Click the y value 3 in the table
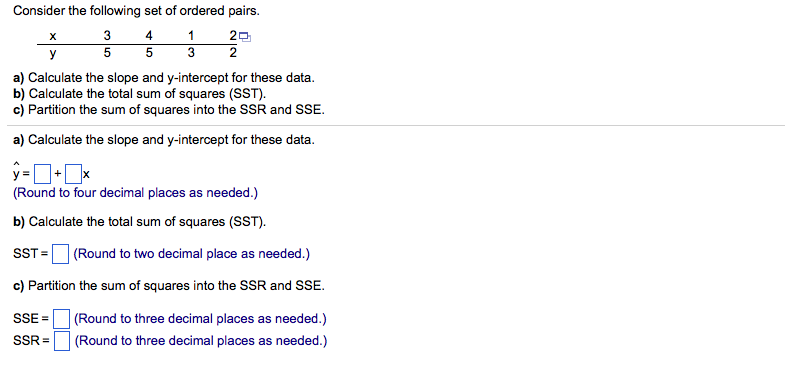Screen dimensions: 785x365 pos(191,53)
